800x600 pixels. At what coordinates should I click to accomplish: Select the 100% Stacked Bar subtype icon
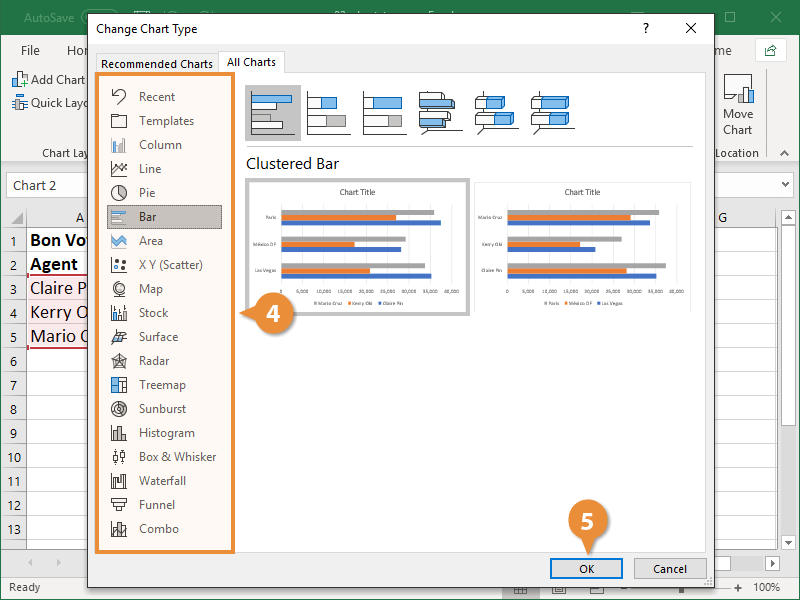pos(385,113)
